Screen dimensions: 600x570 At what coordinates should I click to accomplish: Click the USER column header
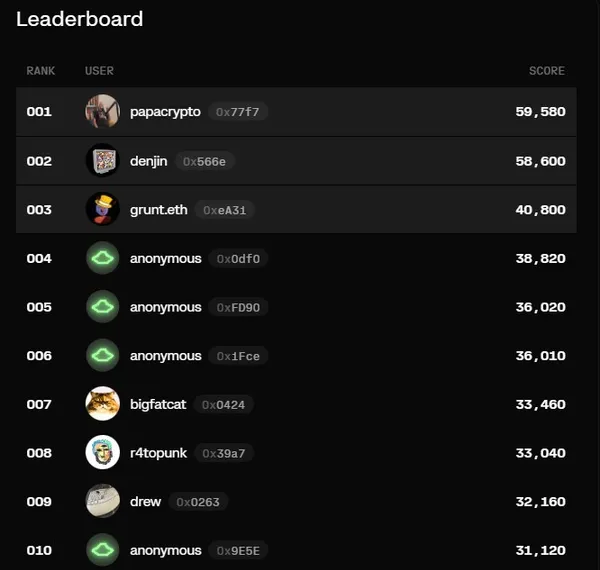tap(100, 71)
